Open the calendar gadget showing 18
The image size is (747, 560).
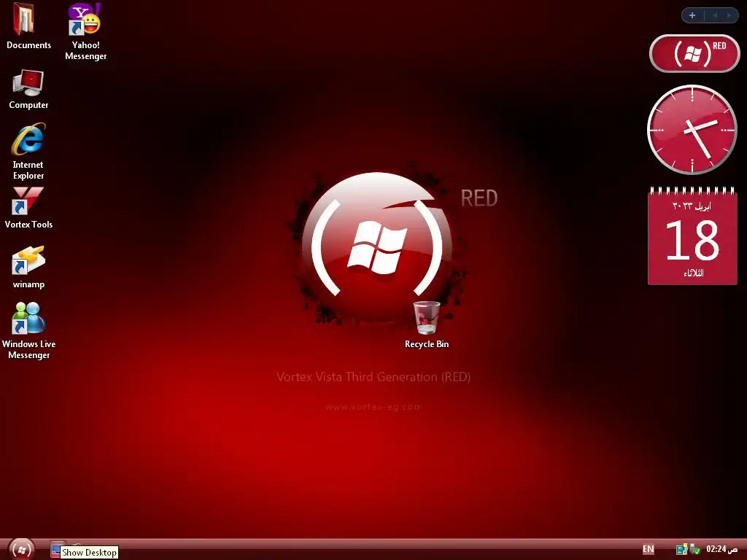pos(692,236)
